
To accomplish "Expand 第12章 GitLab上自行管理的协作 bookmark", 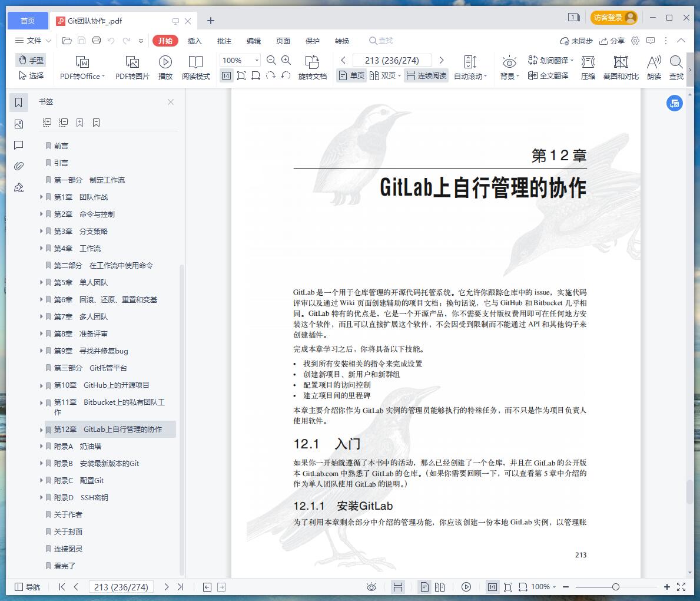I will pos(41,430).
